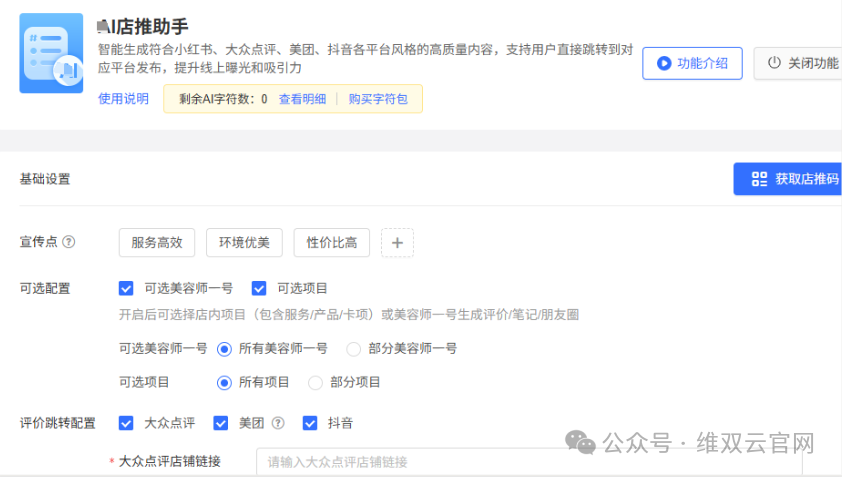Click the 获取店推码 button
Image resolution: width=842 pixels, height=477 pixels.
click(788, 179)
